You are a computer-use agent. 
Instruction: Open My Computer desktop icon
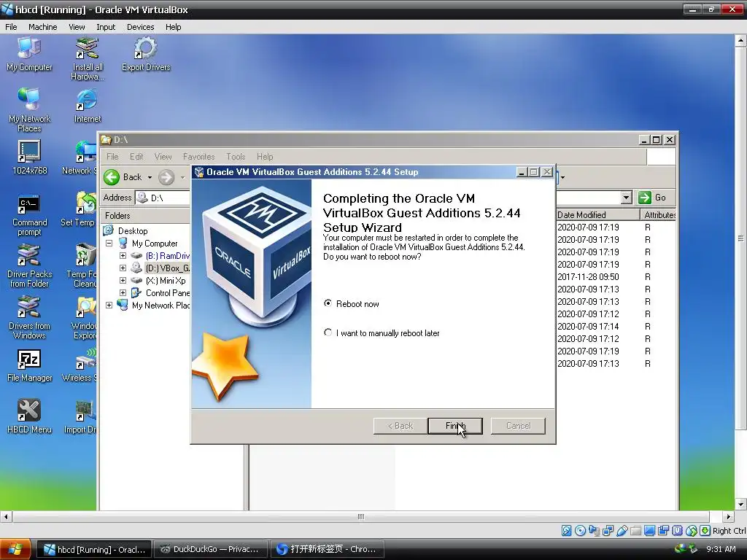point(29,54)
